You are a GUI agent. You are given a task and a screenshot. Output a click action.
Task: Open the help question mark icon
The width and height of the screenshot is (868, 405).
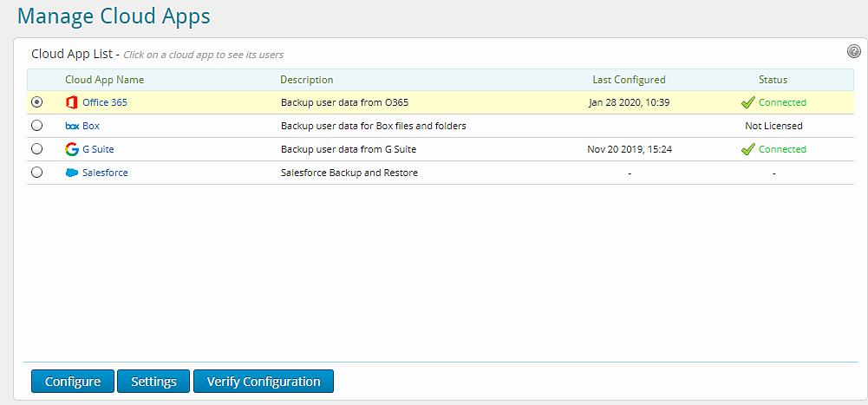(853, 51)
